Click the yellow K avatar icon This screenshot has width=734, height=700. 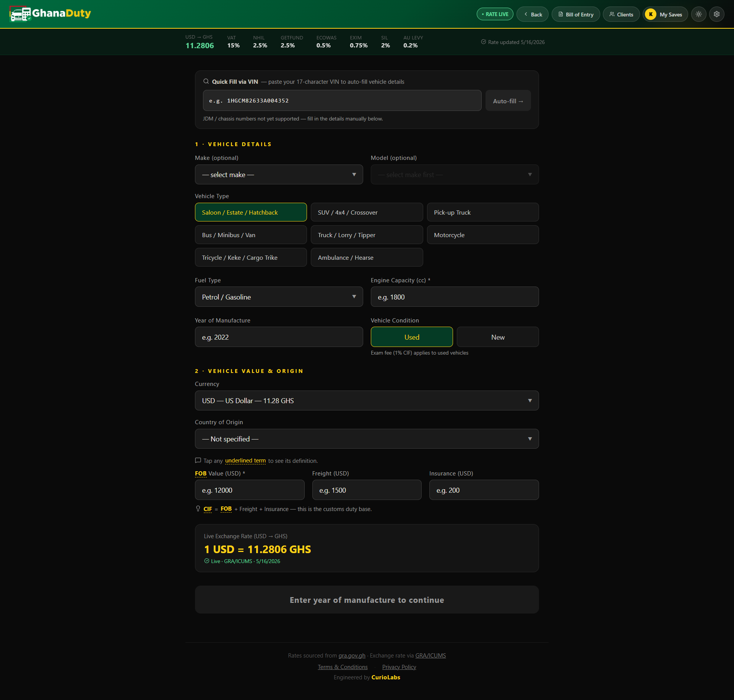[x=651, y=14]
